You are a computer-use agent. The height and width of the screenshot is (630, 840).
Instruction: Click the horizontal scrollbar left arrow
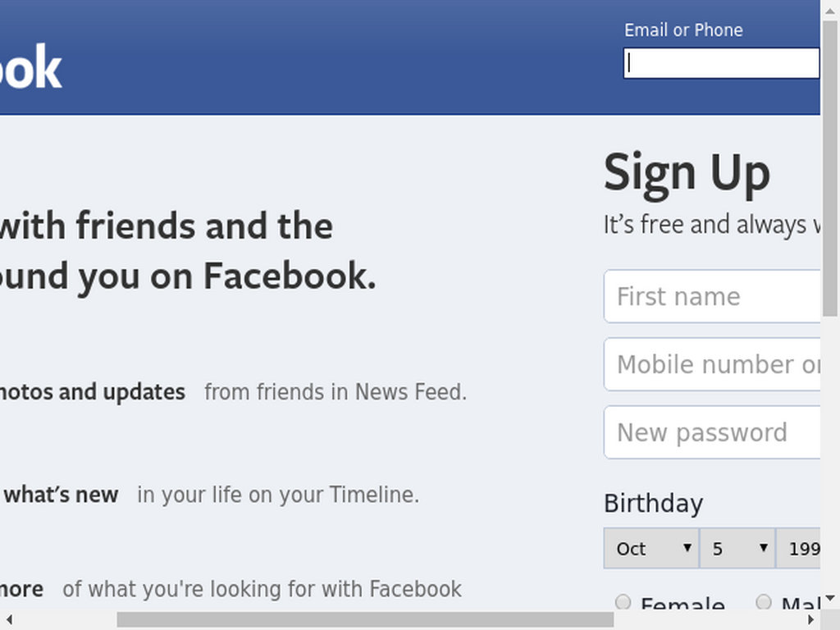point(9,619)
